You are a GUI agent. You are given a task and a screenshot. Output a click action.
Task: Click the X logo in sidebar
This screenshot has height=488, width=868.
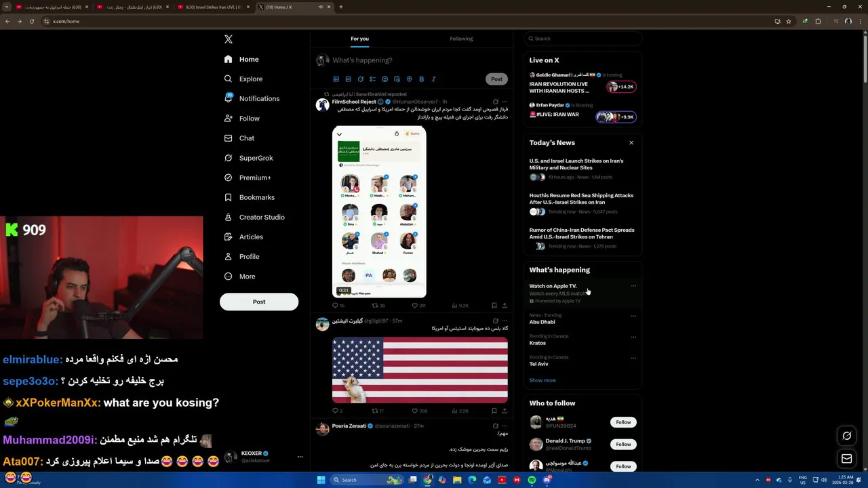pos(229,39)
